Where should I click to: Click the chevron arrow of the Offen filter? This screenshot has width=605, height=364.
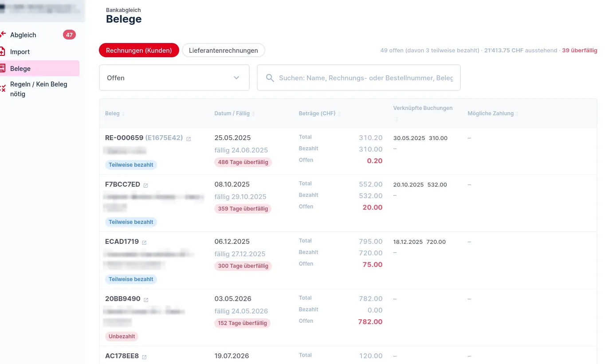pyautogui.click(x=236, y=78)
